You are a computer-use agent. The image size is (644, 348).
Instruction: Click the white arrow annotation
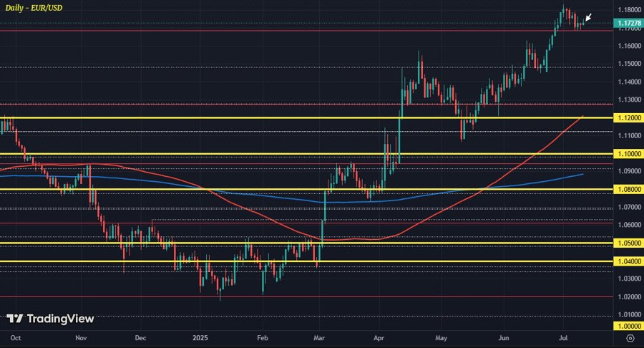(x=588, y=18)
